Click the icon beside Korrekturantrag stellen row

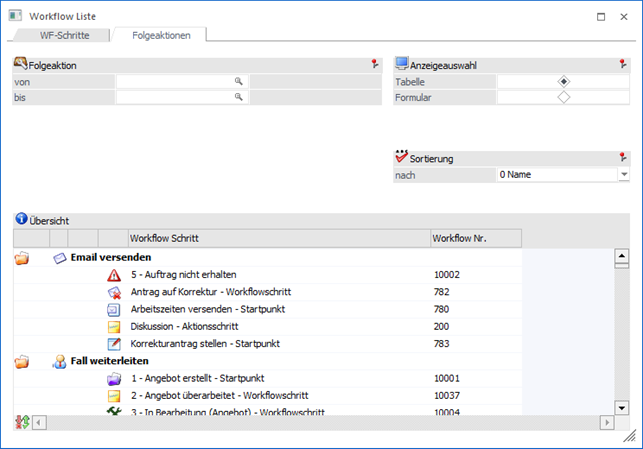point(114,343)
